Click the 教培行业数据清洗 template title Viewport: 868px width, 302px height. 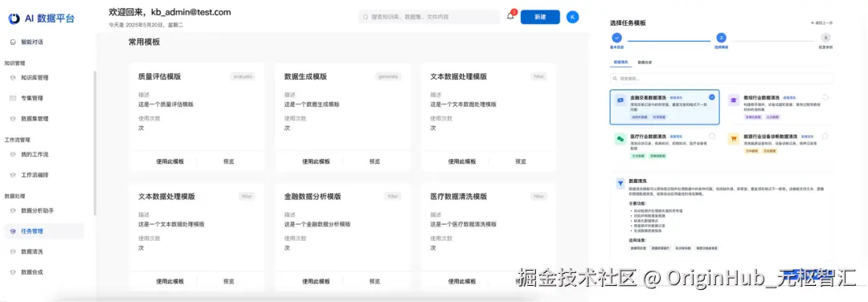[762, 97]
